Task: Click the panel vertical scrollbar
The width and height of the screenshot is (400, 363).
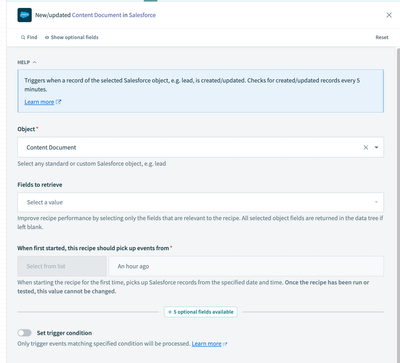Action: [x=398, y=205]
